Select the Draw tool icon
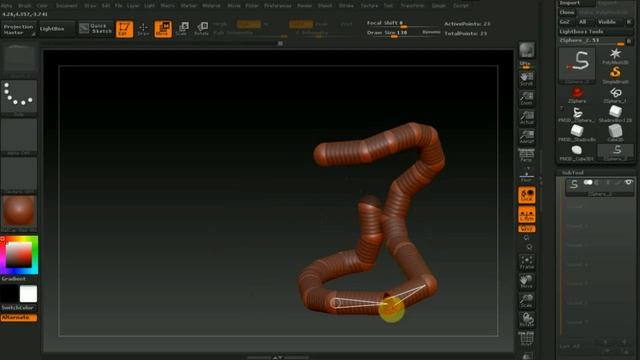The width and height of the screenshot is (640, 360). click(x=143, y=29)
